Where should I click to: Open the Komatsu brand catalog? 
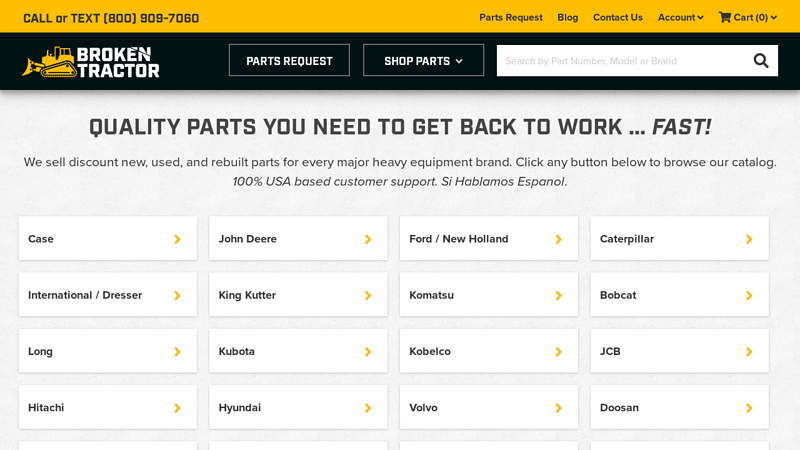tap(488, 296)
